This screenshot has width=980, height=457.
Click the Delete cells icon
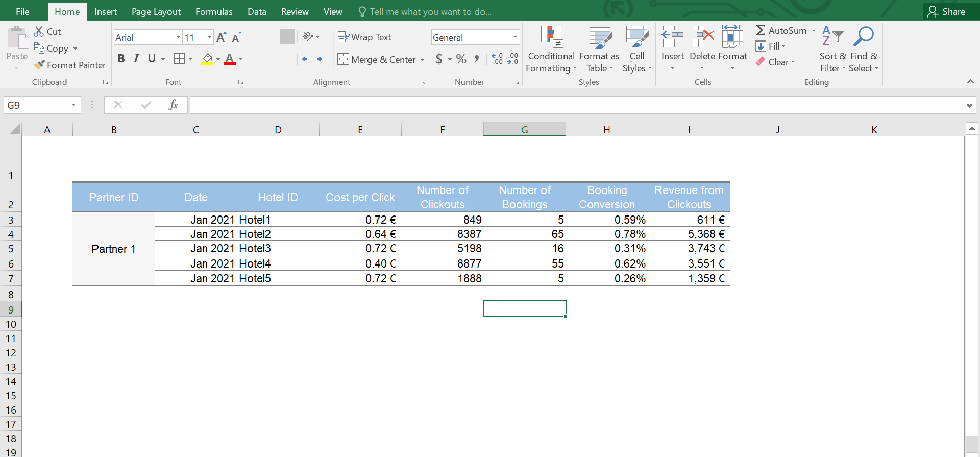702,37
